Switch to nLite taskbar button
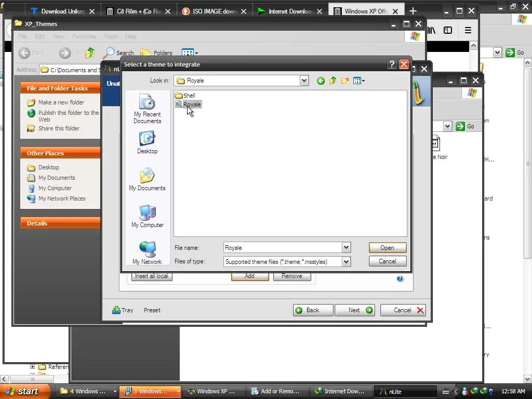 (405, 391)
